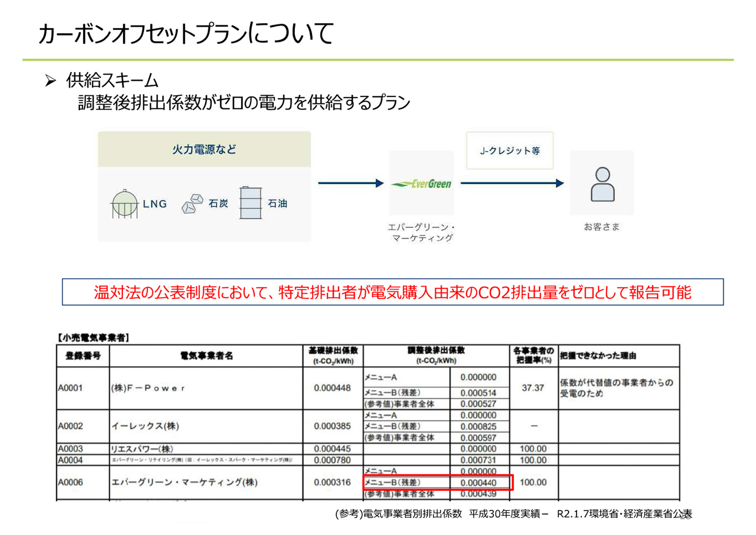Click the highlighted value 0.000440
This screenshot has width=756, height=535.
click(478, 483)
